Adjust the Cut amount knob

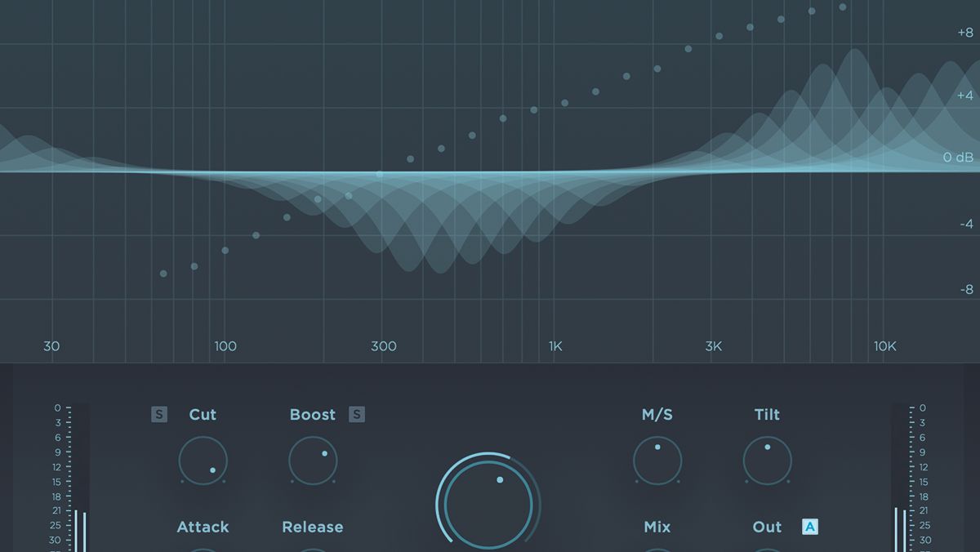click(x=203, y=461)
